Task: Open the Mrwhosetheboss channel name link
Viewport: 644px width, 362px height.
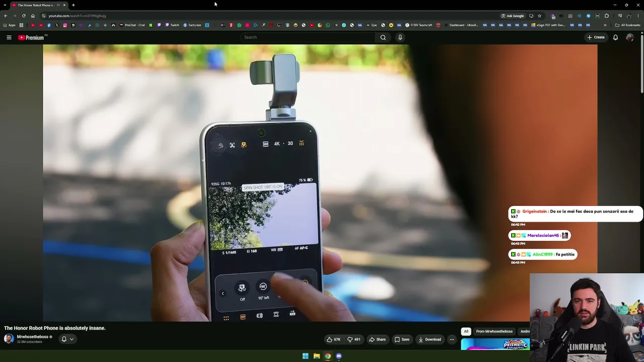Action: click(x=33, y=337)
